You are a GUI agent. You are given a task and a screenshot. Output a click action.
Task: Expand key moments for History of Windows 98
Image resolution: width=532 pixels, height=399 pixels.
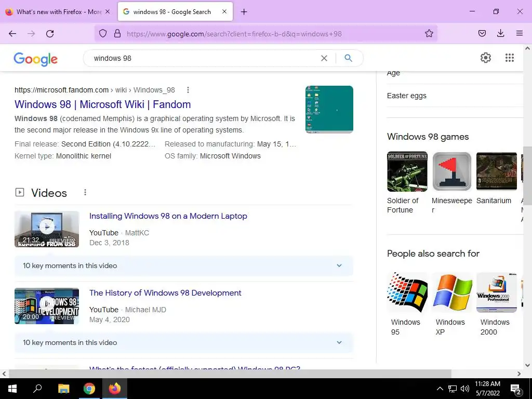[x=183, y=343]
